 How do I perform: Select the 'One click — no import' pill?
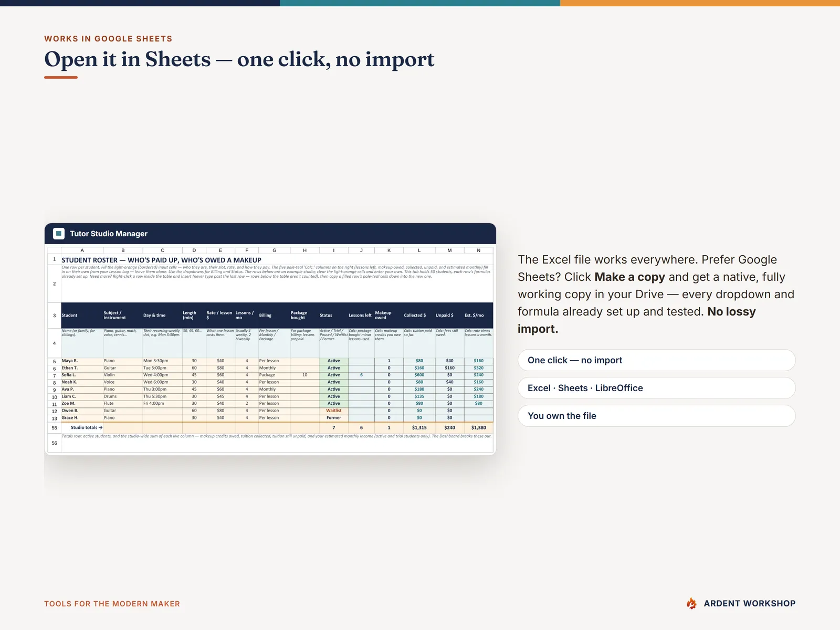(x=656, y=360)
